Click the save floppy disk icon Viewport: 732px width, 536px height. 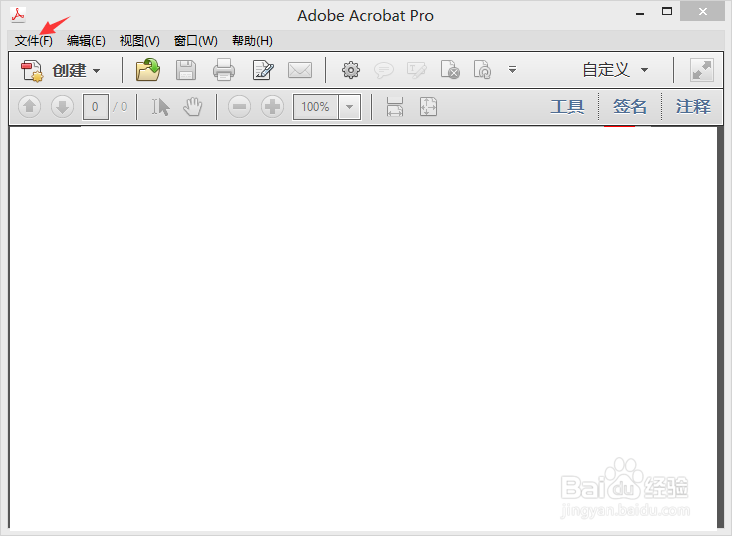186,71
